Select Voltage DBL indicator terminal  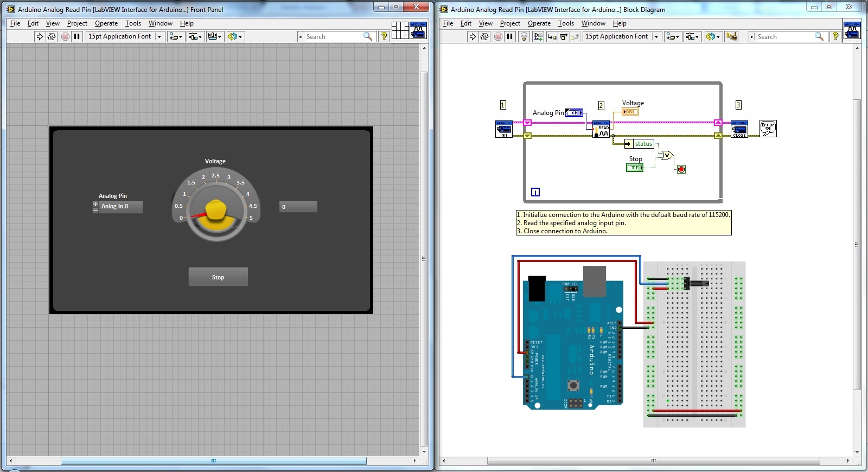point(630,112)
